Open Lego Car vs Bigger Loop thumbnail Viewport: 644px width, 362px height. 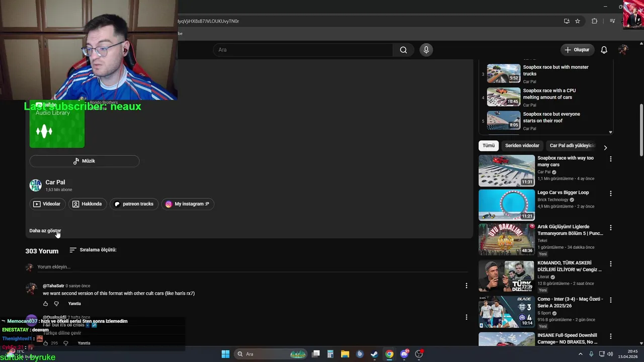tap(507, 205)
